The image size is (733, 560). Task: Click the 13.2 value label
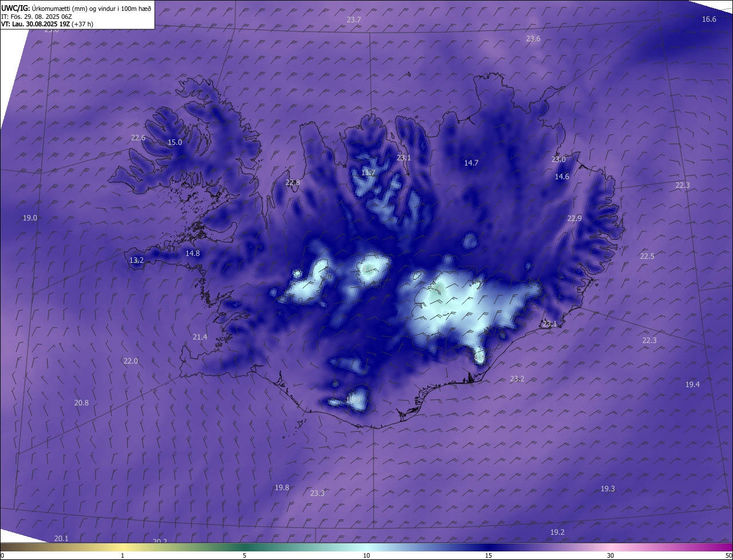(136, 261)
